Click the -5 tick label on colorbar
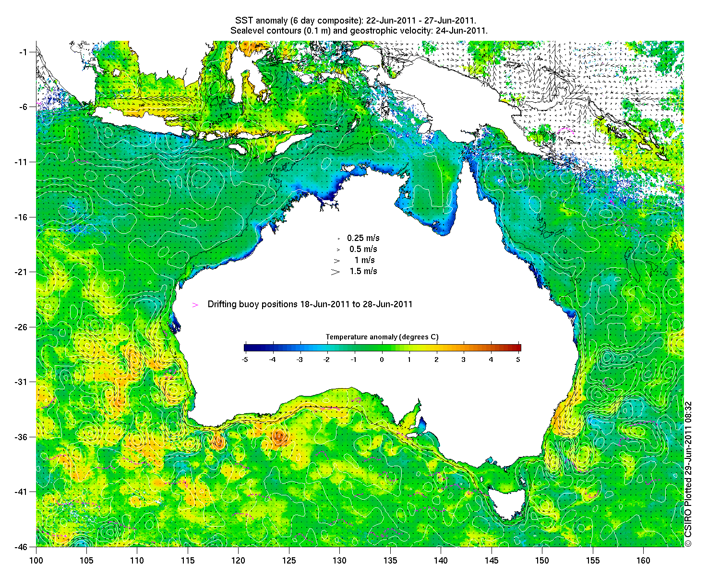The height and width of the screenshot is (588, 720). point(244,359)
